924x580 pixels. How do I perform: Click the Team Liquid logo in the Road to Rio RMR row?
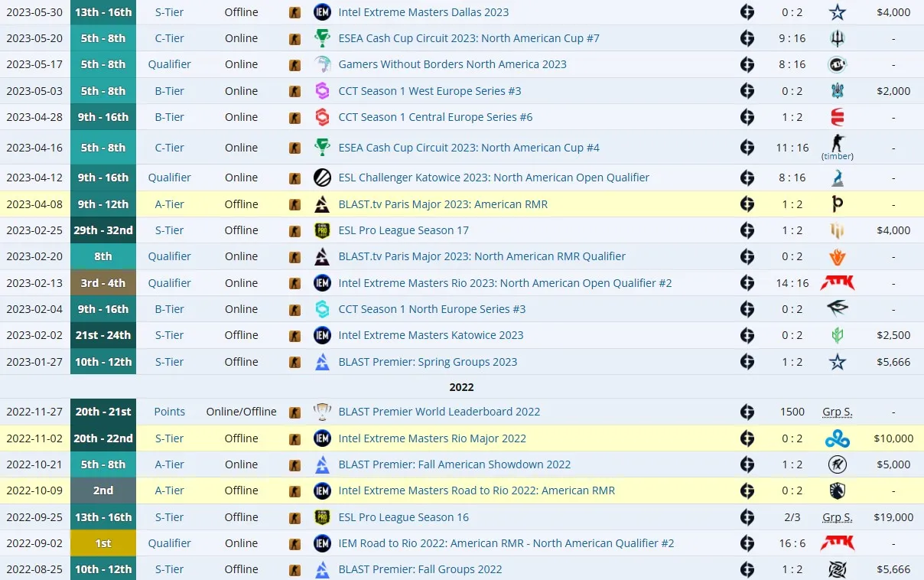pos(838,490)
